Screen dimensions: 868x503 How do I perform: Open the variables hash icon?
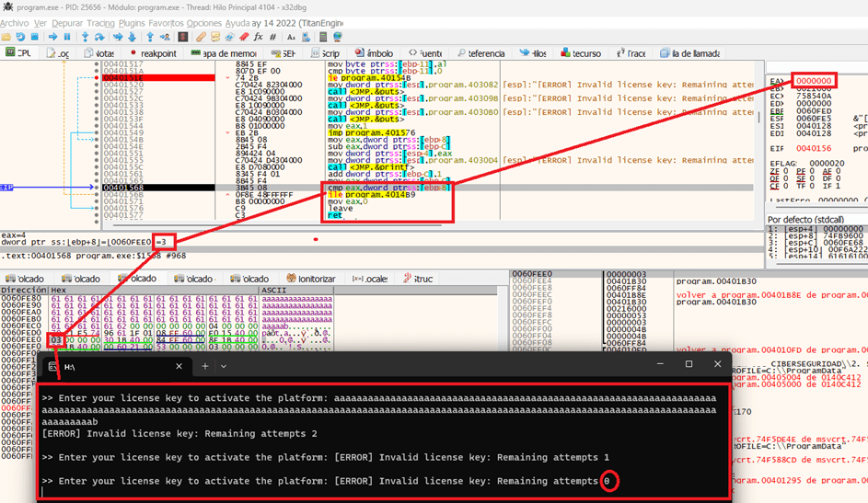click(272, 37)
